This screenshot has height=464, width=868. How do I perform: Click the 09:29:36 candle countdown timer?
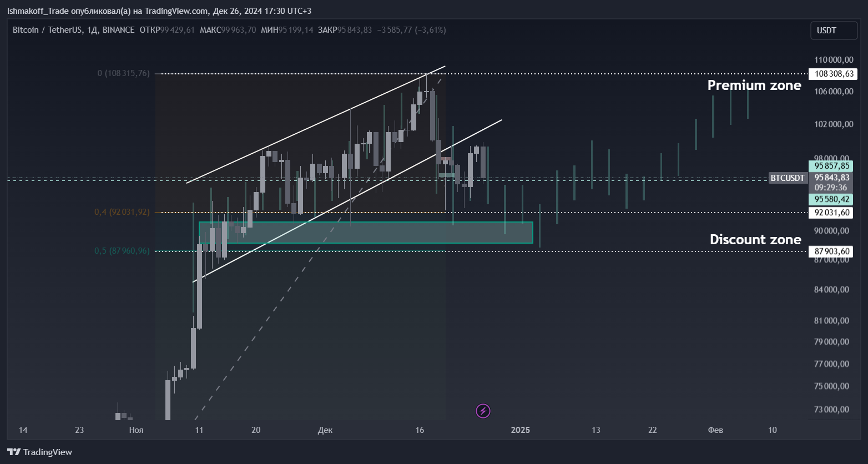point(831,188)
